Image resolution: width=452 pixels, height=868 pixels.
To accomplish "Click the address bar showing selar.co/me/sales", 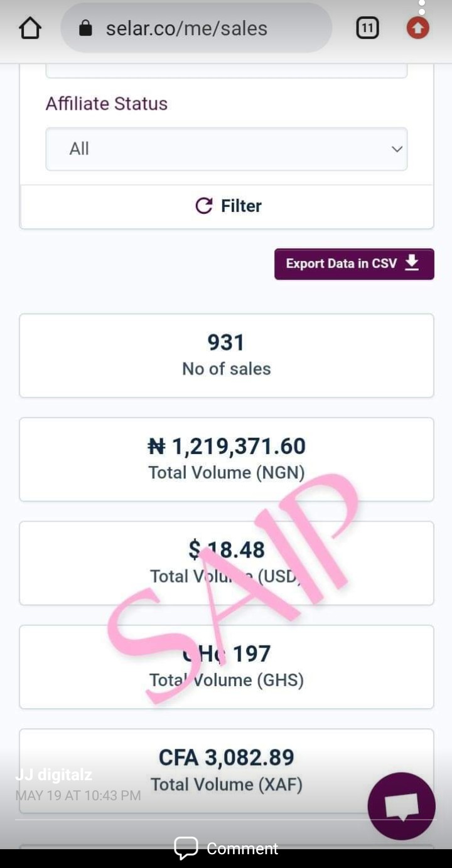I will tap(188, 28).
